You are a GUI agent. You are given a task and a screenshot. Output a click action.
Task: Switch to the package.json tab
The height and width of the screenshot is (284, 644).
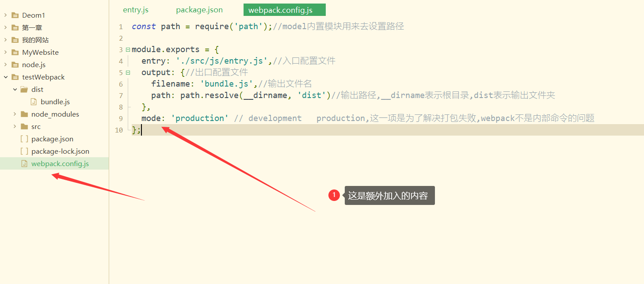pos(199,10)
